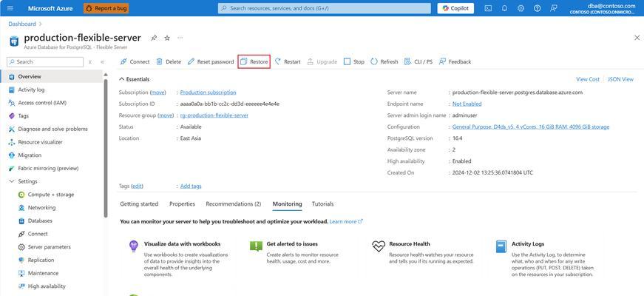Image resolution: width=644 pixels, height=296 pixels.
Task: Switch to the Properties tab
Action: click(x=182, y=204)
